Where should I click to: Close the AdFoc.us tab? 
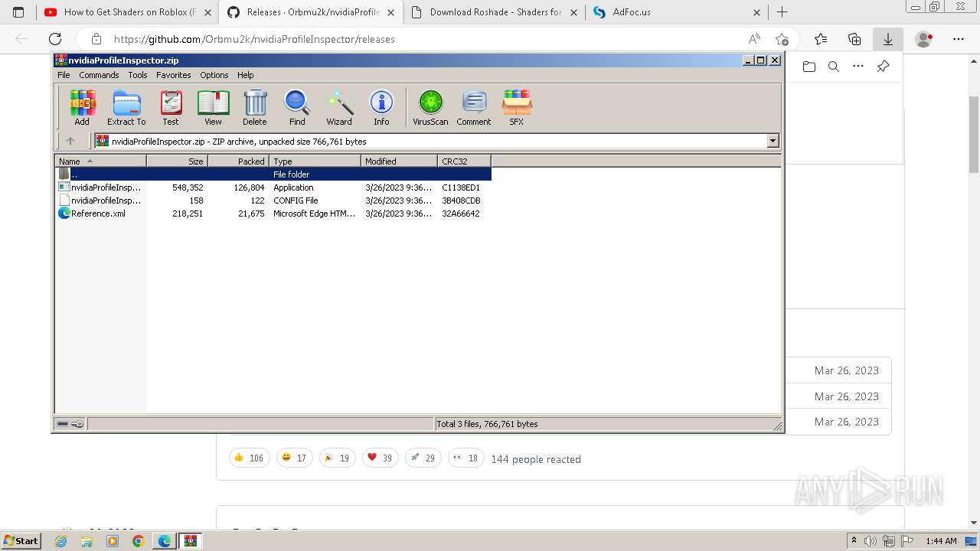point(756,12)
